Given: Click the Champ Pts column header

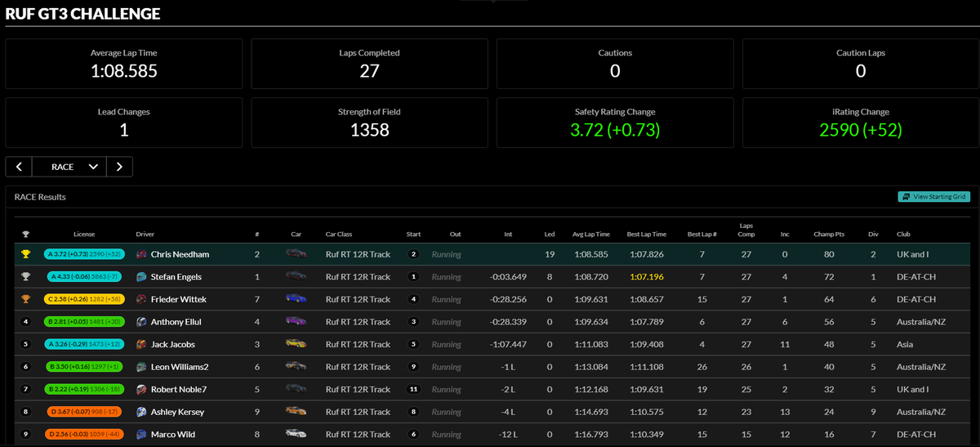Looking at the screenshot, I should pos(829,234).
